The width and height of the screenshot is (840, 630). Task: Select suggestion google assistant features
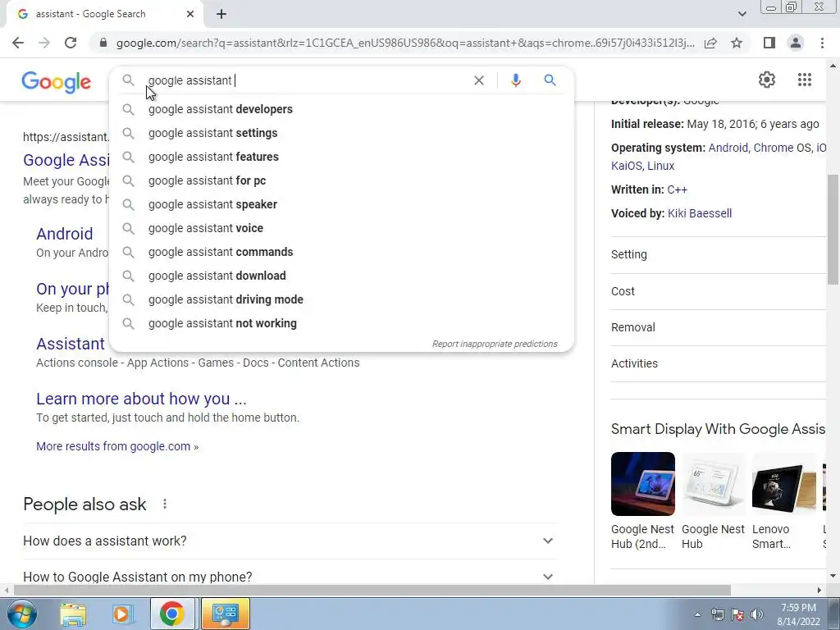[x=341, y=157]
